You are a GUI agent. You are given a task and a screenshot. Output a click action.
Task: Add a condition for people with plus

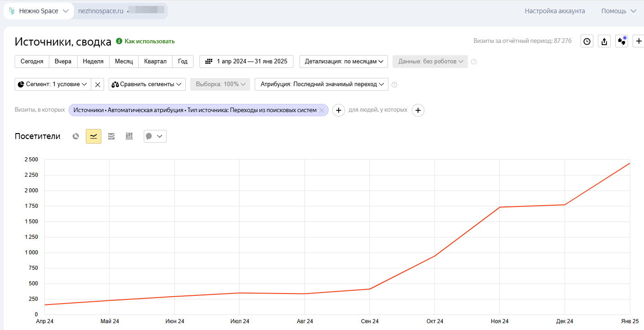point(418,110)
